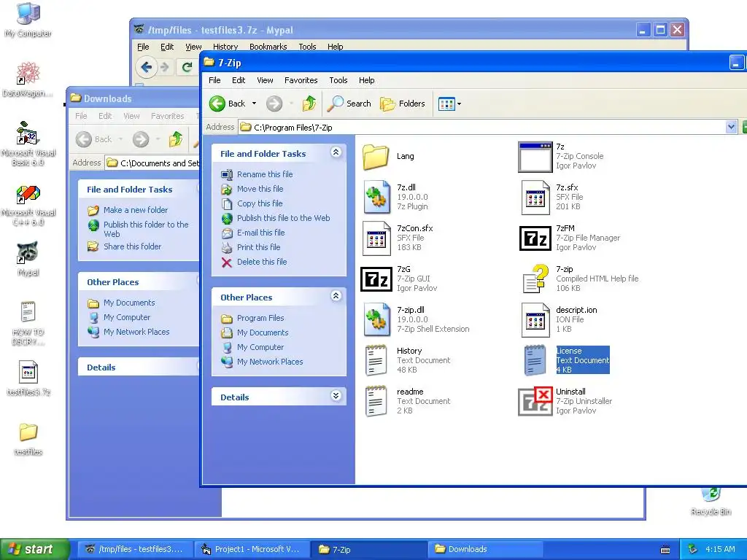Expand the Details panel in 7-Zip window
Screen dimensions: 747x560
[x=336, y=396]
